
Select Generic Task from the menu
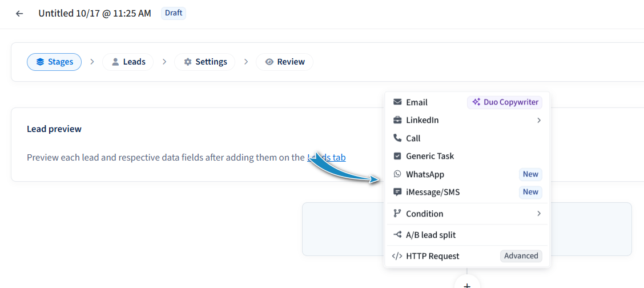click(x=430, y=156)
